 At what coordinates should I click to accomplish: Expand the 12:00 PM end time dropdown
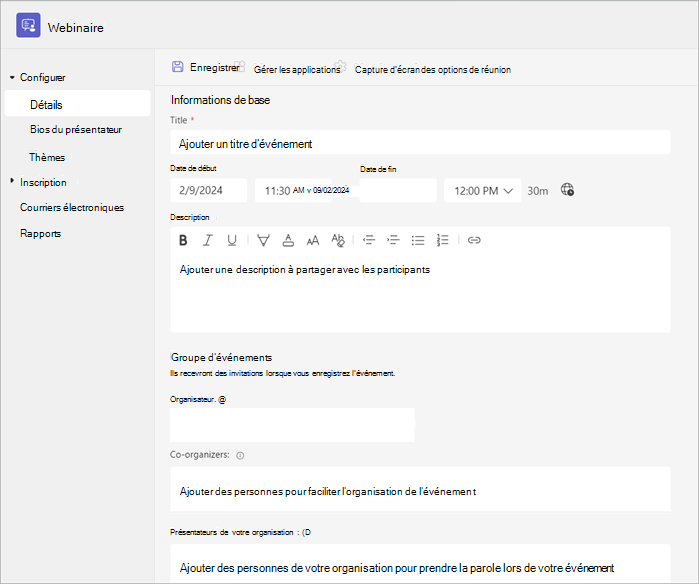pos(482,191)
